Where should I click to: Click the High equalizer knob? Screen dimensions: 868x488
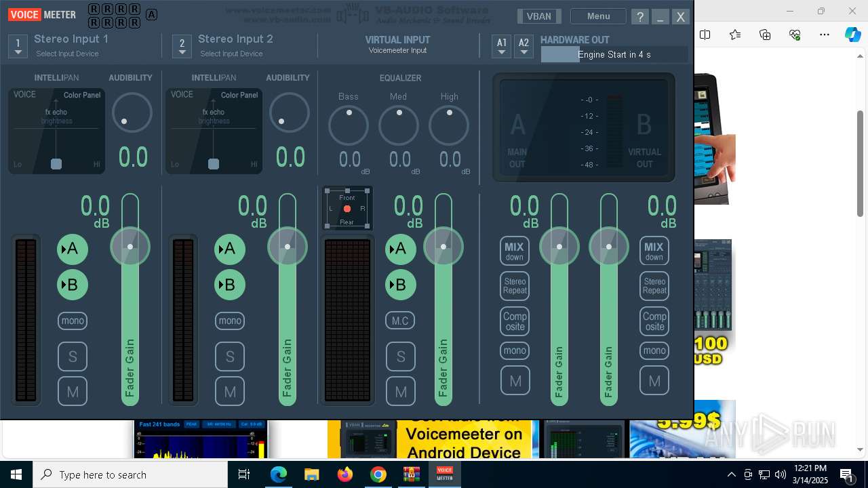pyautogui.click(x=449, y=125)
